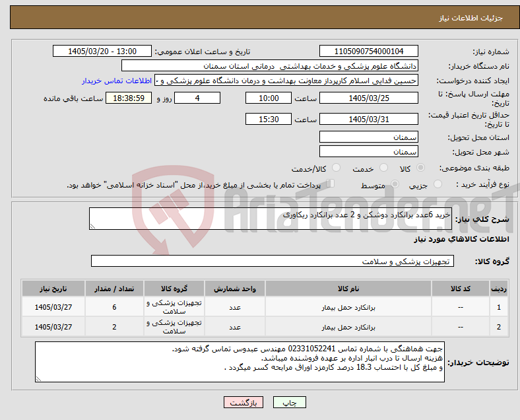Image resolution: width=520 pixels, height=420 pixels.
Task: Click the price validity date 1405/03/31
Action: coord(368,119)
